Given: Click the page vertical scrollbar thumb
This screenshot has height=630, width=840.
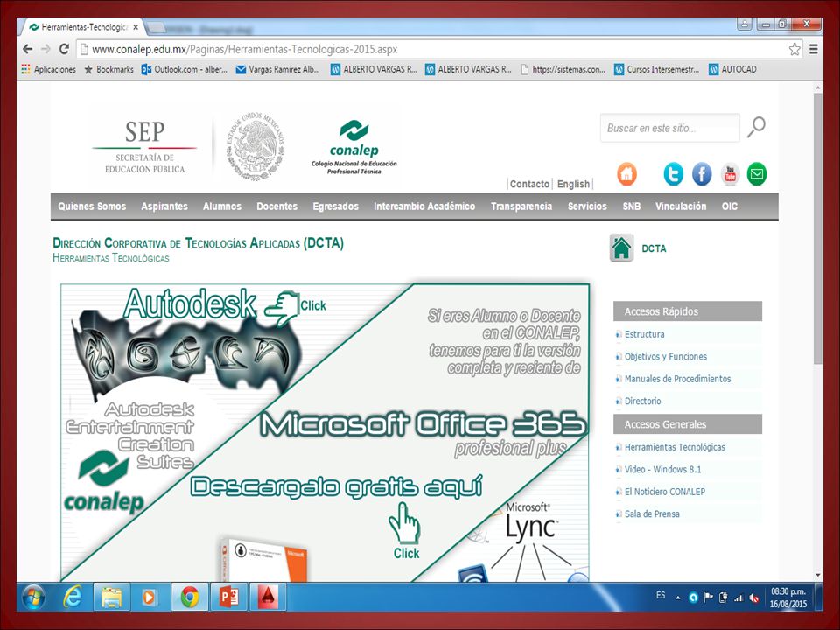Looking at the screenshot, I should point(817,228).
